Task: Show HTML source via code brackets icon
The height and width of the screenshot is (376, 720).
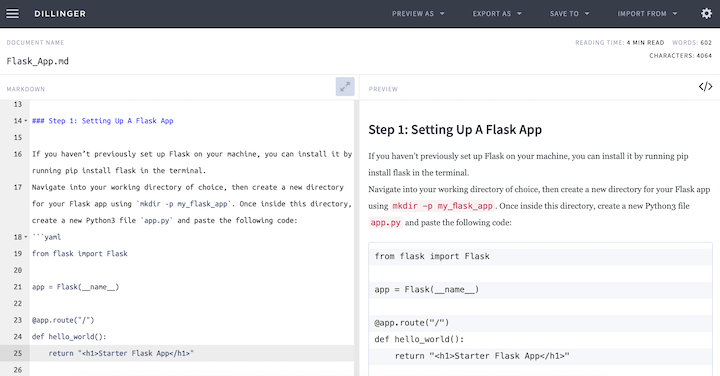Action: click(x=705, y=86)
